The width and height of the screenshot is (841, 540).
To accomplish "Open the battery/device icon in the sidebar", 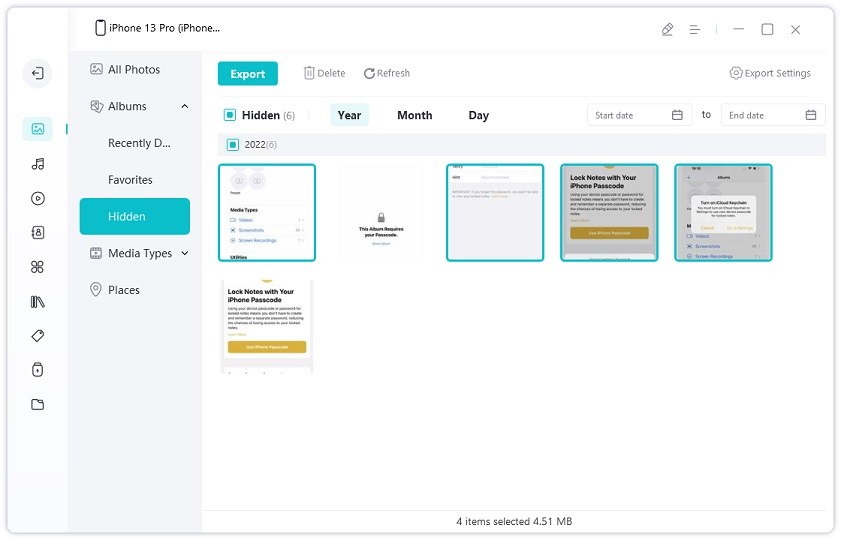I will (38, 369).
